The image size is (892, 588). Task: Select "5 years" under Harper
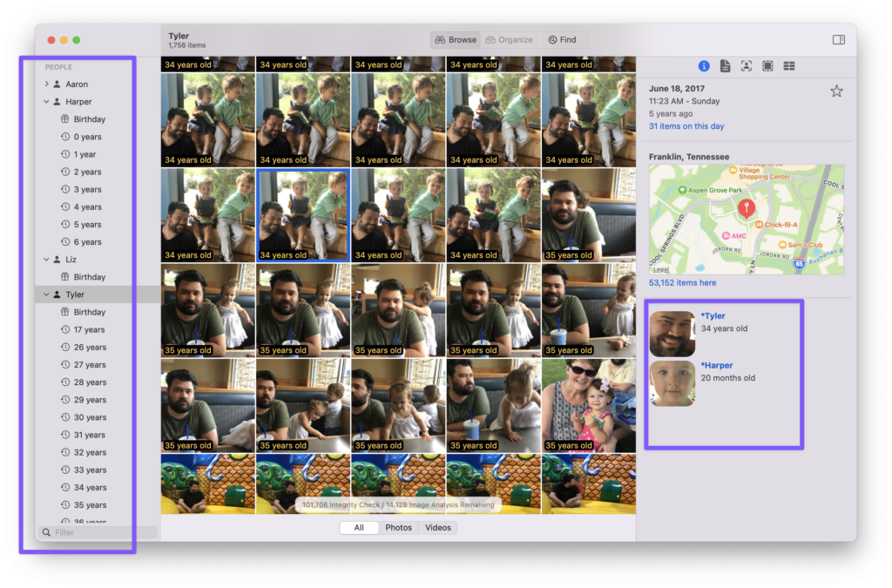point(88,225)
